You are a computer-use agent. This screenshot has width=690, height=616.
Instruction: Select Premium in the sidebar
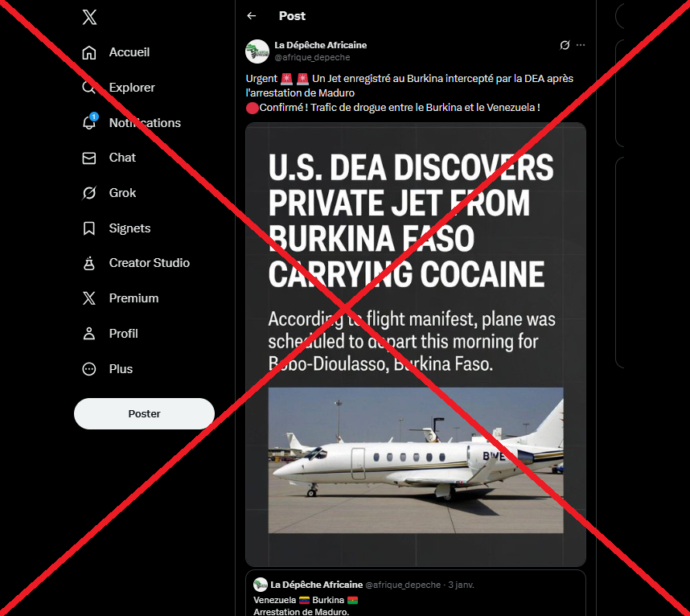coord(89,298)
